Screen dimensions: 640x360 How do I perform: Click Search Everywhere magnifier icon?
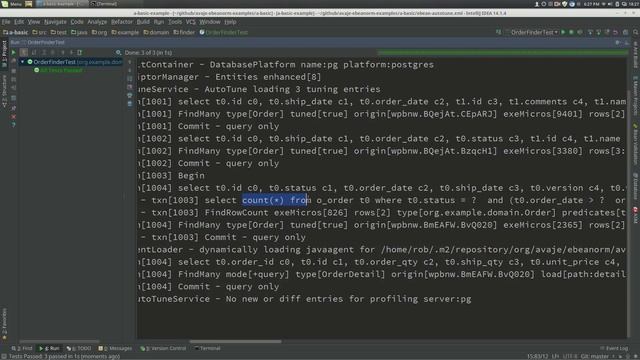636,32
